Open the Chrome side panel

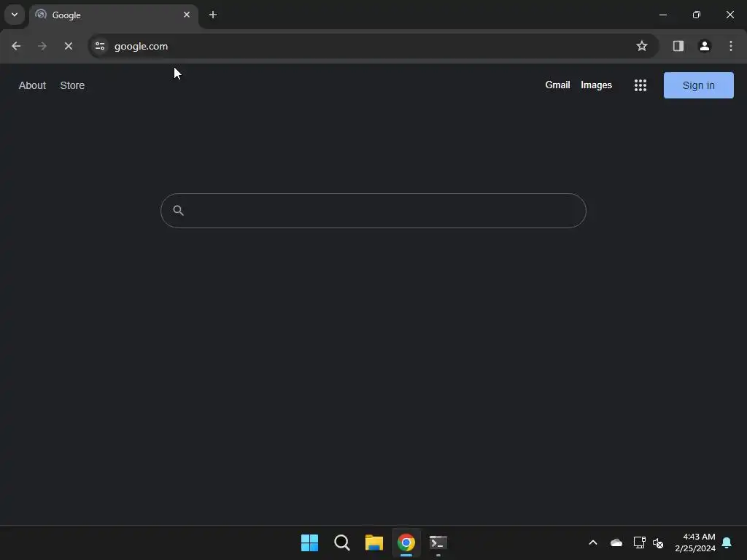coord(678,46)
